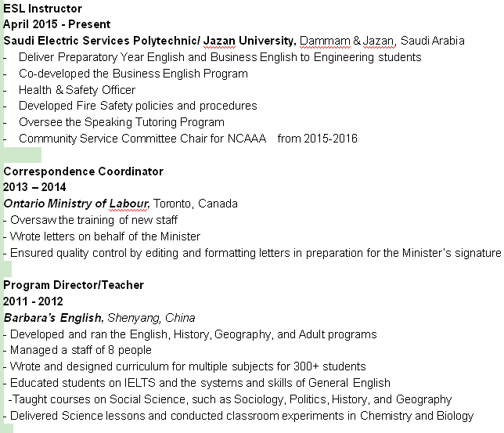504x433 pixels.
Task: Click the '2011 - 2012' date line
Action: pos(34,301)
